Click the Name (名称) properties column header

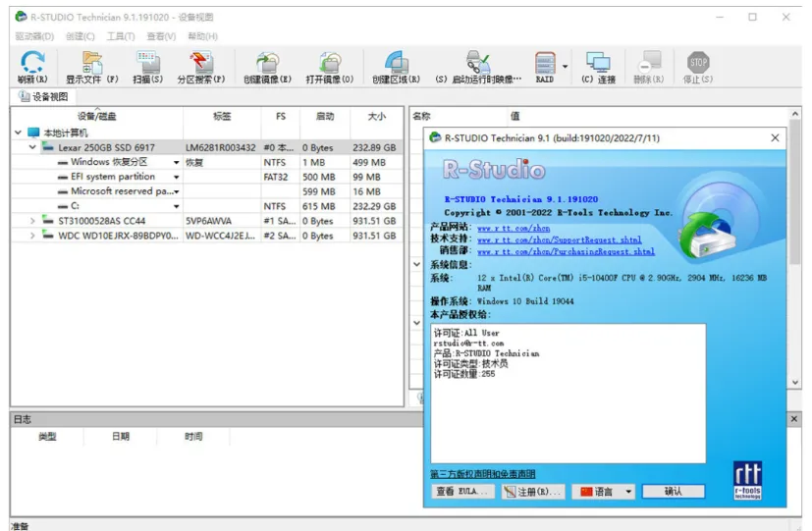421,117
